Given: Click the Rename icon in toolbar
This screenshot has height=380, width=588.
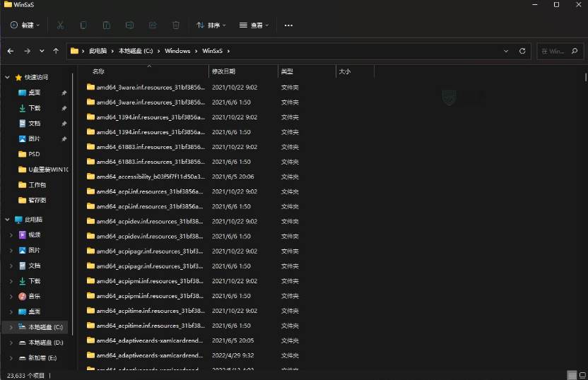Looking at the screenshot, I should point(129,25).
